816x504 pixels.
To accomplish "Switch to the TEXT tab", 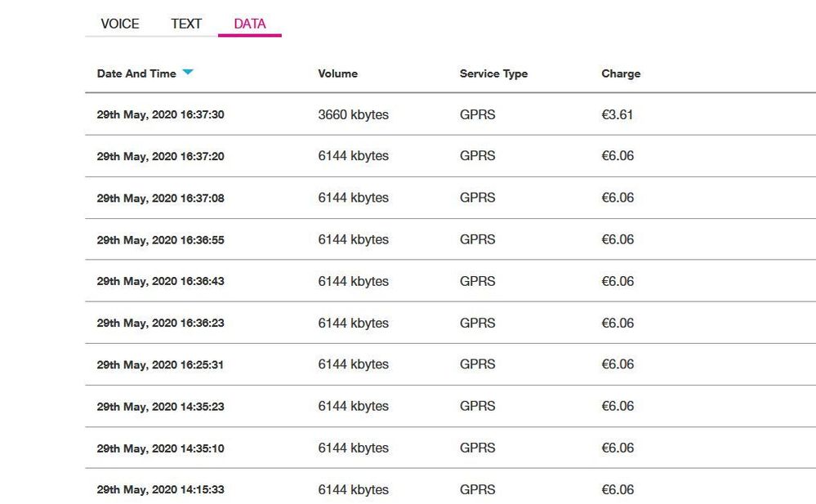I will pyautogui.click(x=185, y=24).
